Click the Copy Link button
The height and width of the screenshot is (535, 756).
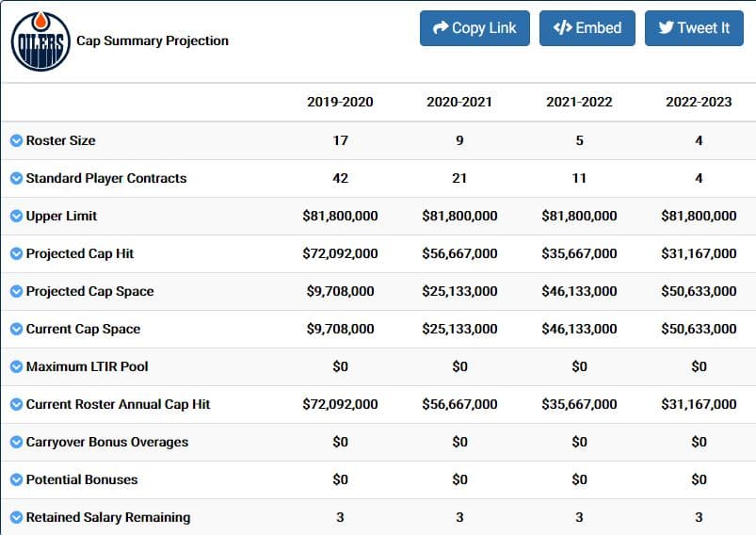[x=475, y=28]
